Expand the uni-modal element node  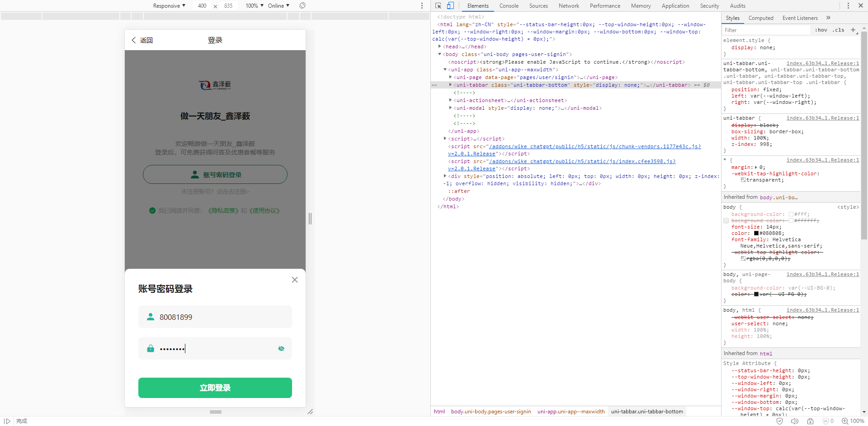(450, 108)
